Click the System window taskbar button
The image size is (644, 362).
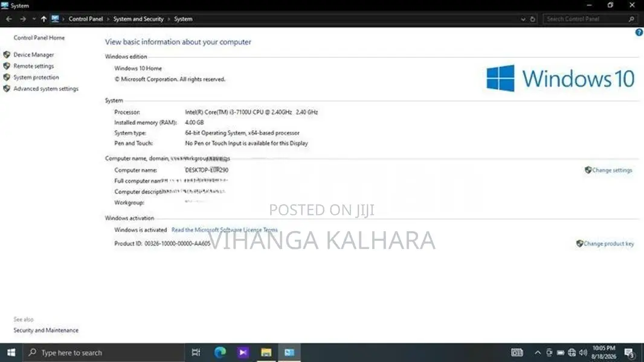(289, 352)
